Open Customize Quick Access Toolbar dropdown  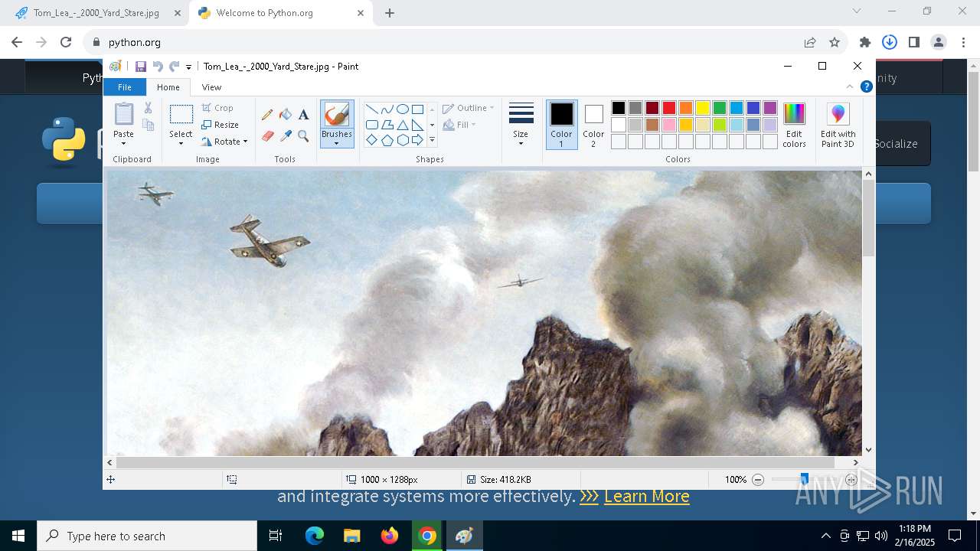(x=188, y=67)
